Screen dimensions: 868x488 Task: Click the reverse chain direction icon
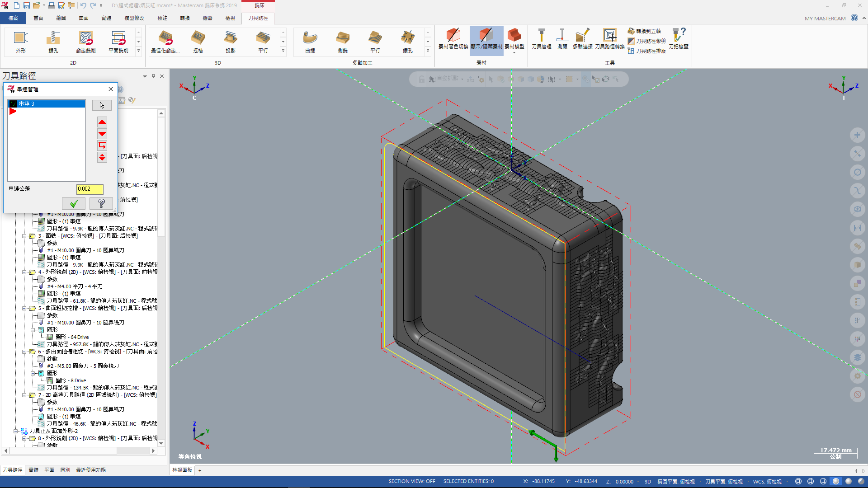click(x=102, y=145)
